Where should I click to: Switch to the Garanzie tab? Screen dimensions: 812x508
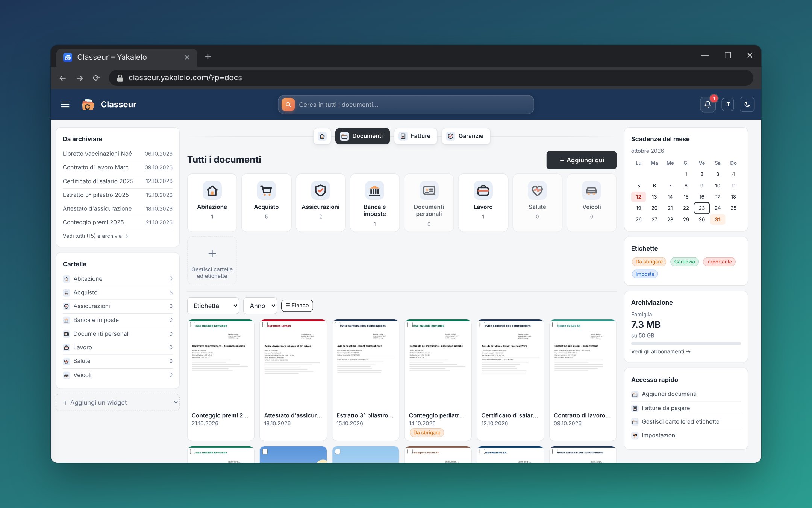pyautogui.click(x=466, y=136)
